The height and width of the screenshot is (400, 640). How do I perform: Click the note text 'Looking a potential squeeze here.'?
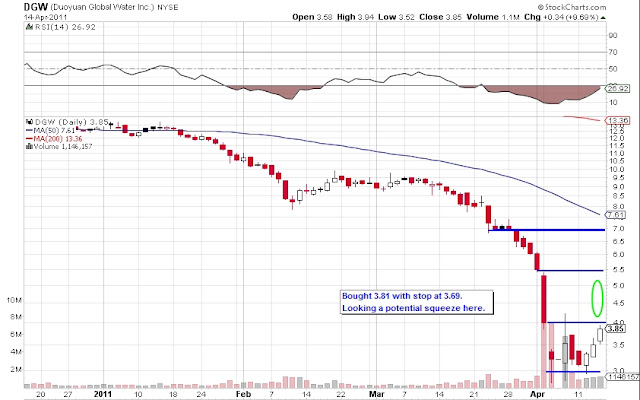click(x=413, y=308)
